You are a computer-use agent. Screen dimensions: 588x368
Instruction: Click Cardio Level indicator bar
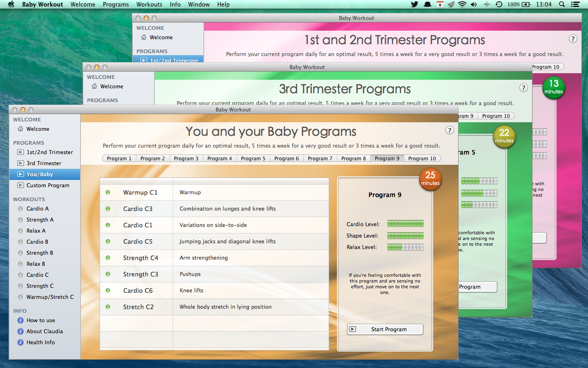[405, 224]
